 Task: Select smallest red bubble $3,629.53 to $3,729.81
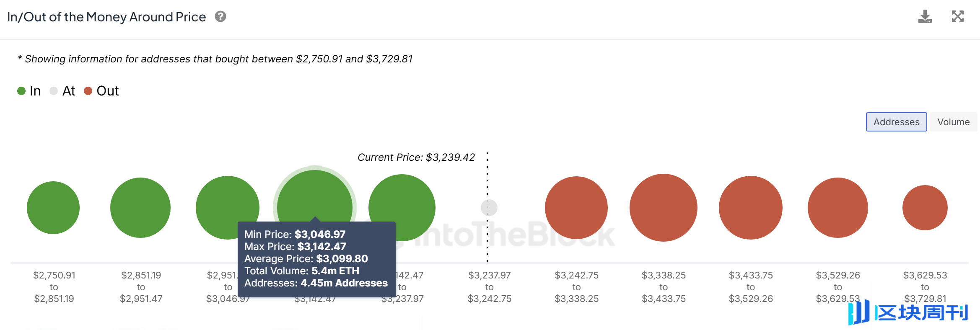925,208
